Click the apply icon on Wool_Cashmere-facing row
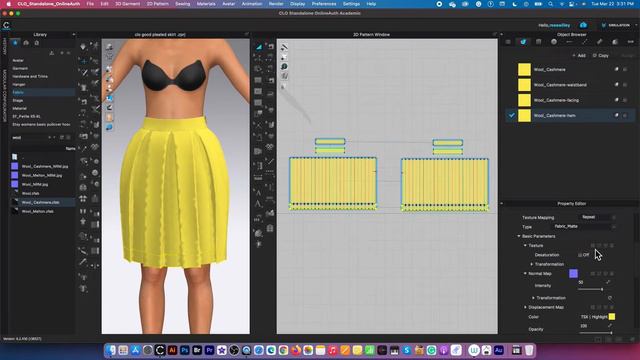 616,100
